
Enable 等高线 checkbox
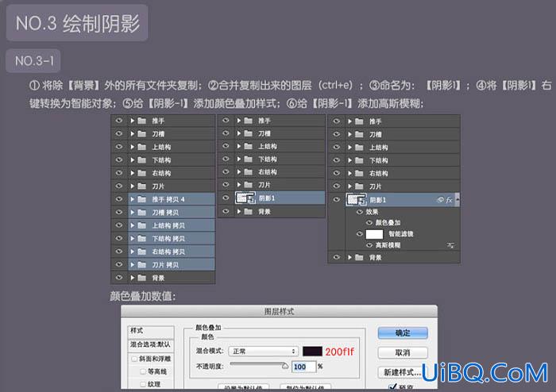pos(143,371)
